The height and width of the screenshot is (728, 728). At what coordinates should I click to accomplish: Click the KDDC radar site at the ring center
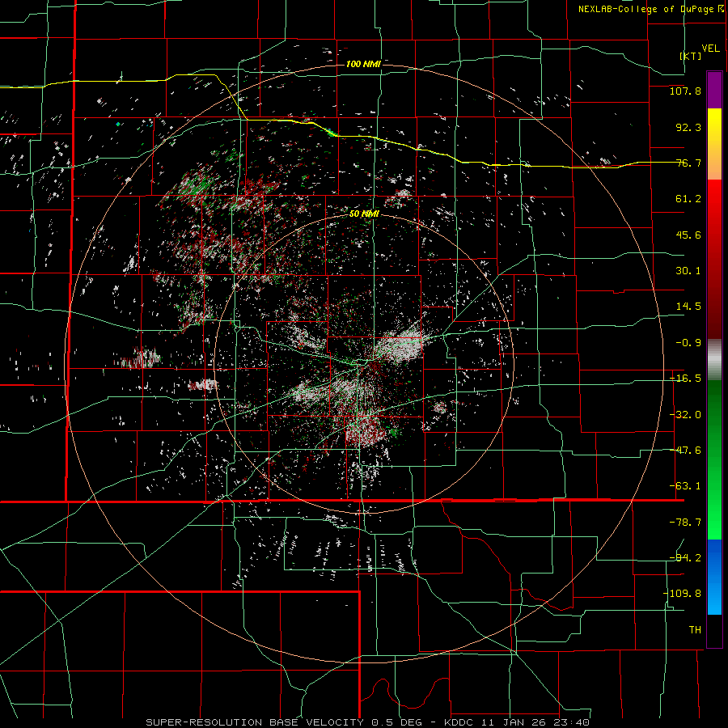tap(364, 364)
